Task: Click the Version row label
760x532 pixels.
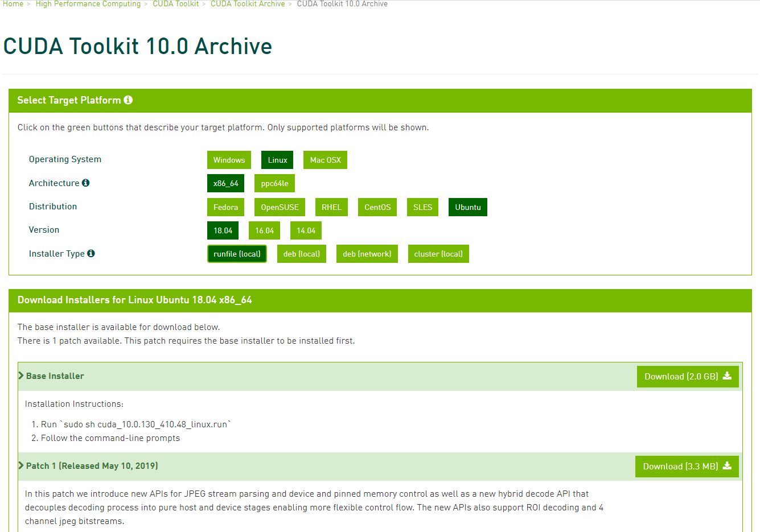Action: tap(44, 230)
